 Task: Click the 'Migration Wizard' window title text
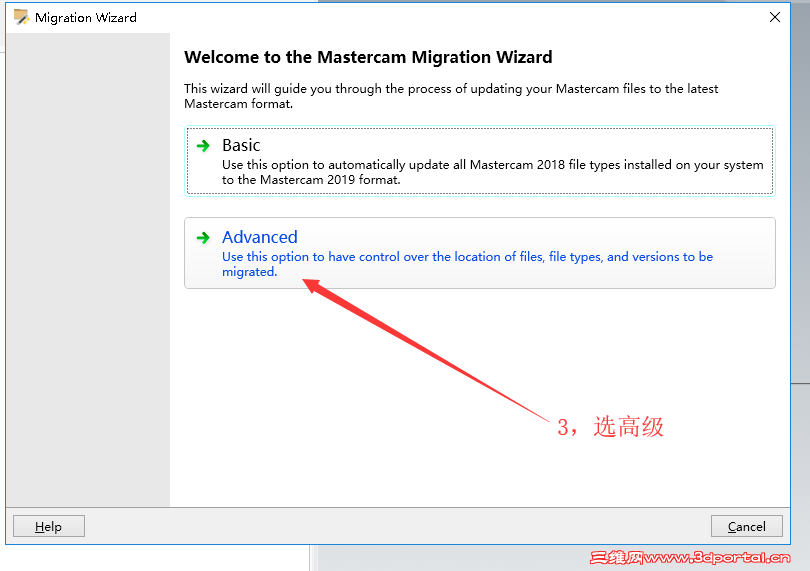(x=86, y=18)
